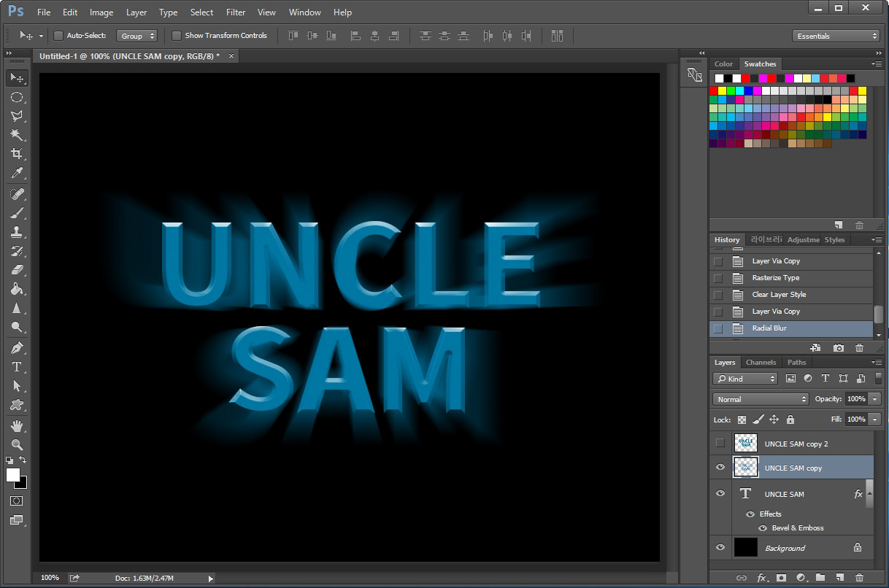Create a new layer group
This screenshot has width=889, height=588.
820,577
